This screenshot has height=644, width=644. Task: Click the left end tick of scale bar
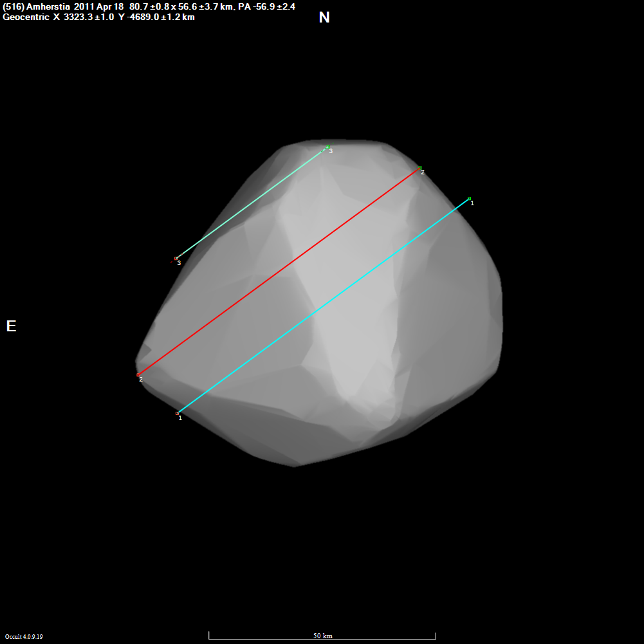(209, 636)
